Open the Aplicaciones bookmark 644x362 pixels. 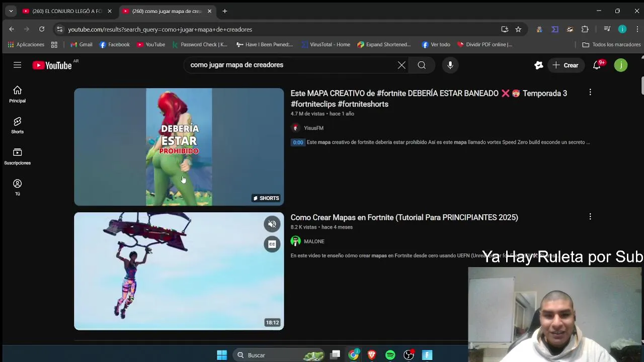tap(26, 44)
